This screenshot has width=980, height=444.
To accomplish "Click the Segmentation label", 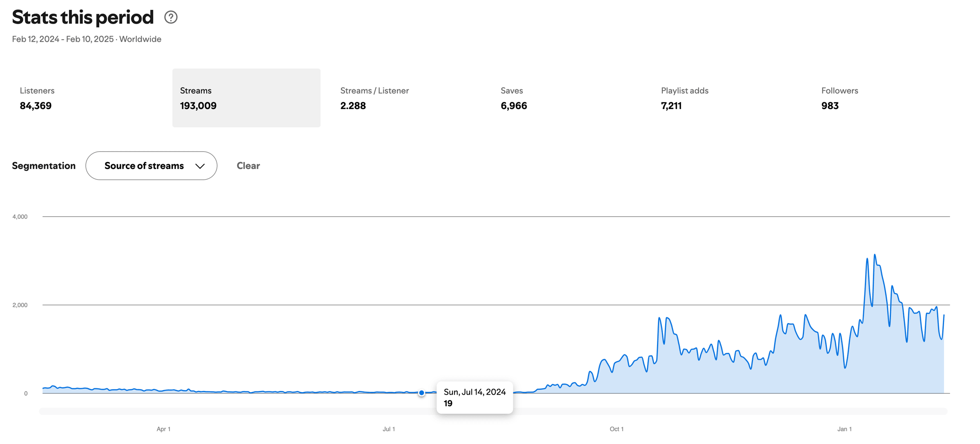I will tap(44, 166).
